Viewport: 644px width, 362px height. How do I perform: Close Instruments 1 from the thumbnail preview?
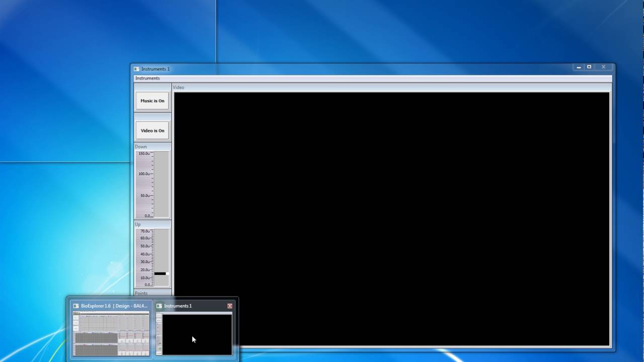(x=230, y=306)
